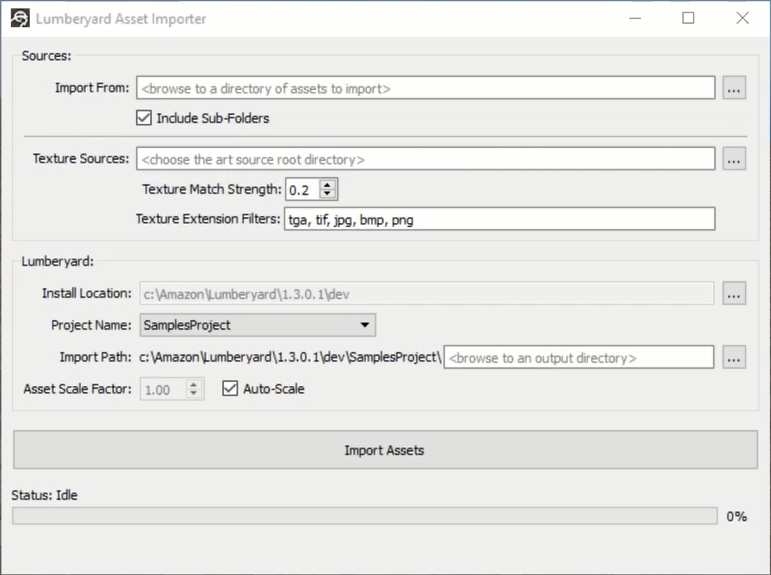Image resolution: width=771 pixels, height=575 pixels.
Task: Increase Asset Scale Factor up arrow
Action: [x=194, y=385]
